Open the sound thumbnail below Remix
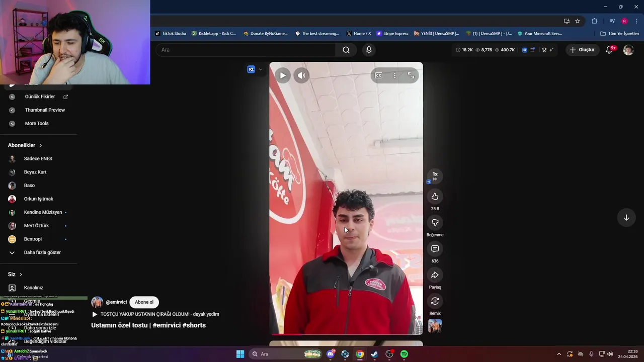 pos(435,326)
